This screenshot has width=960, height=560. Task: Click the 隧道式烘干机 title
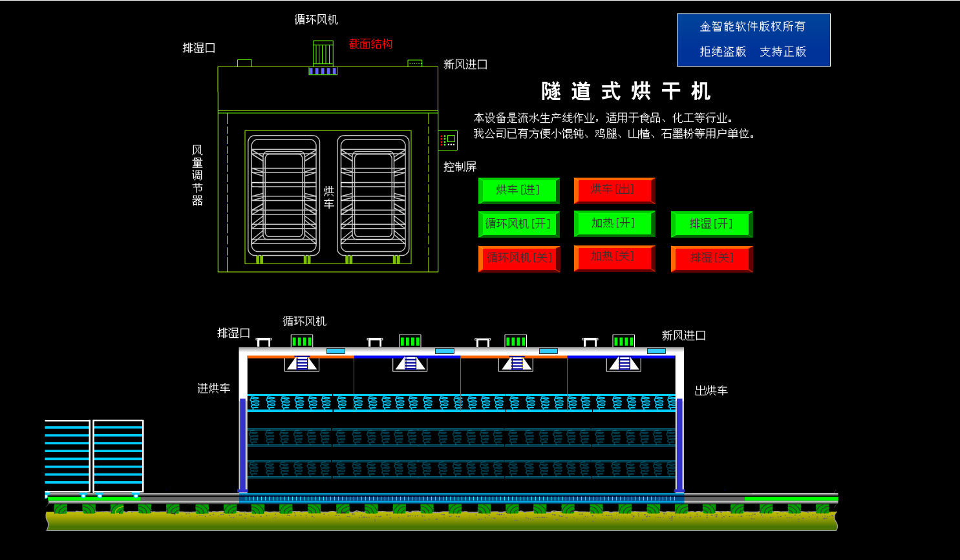[626, 91]
